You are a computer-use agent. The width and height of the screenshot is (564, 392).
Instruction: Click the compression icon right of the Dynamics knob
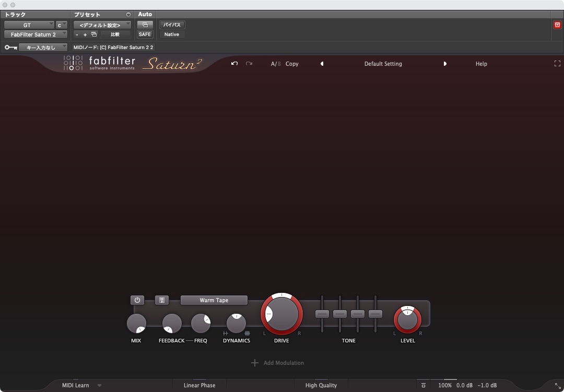(247, 334)
